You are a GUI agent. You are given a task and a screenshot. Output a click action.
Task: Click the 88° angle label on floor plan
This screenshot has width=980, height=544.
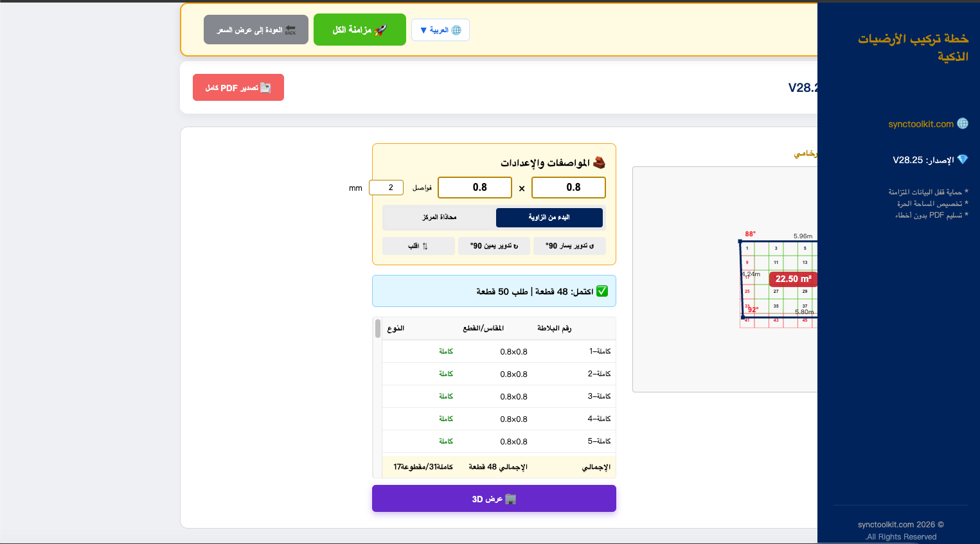point(751,234)
